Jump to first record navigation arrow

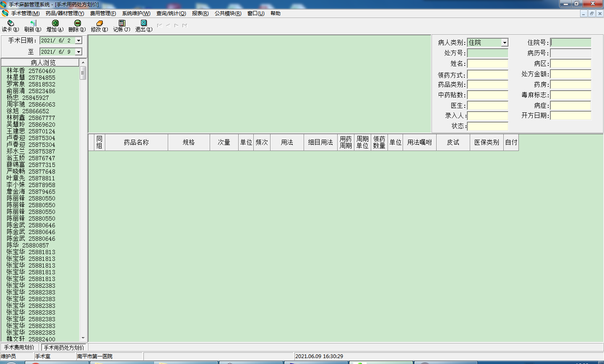(x=159, y=26)
